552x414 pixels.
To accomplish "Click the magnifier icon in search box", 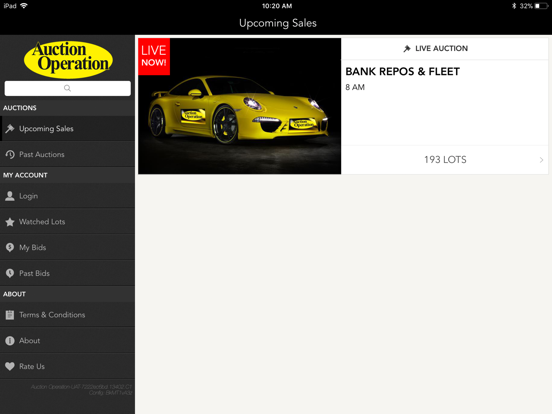I will [67, 88].
